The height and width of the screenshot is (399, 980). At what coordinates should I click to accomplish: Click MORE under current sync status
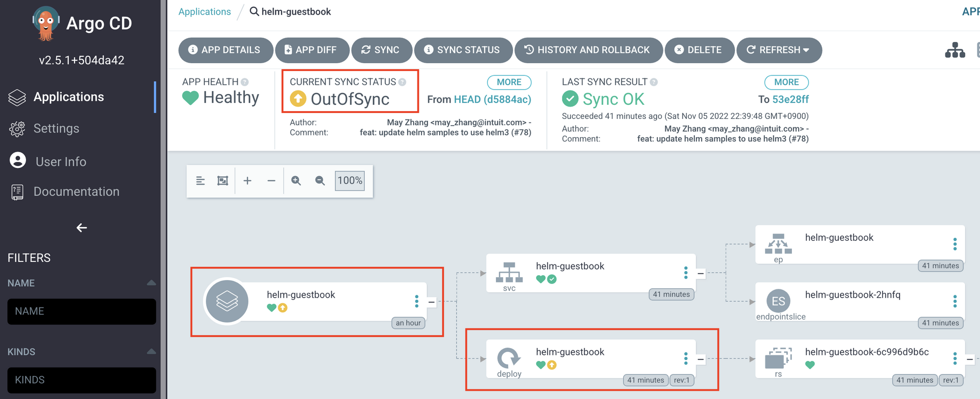click(509, 82)
